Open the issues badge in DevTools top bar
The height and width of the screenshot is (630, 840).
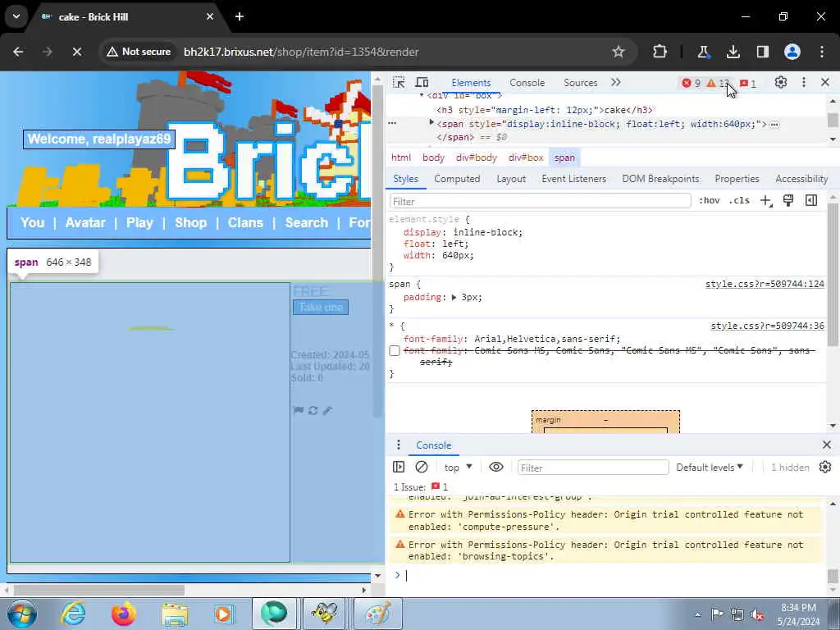pos(748,83)
